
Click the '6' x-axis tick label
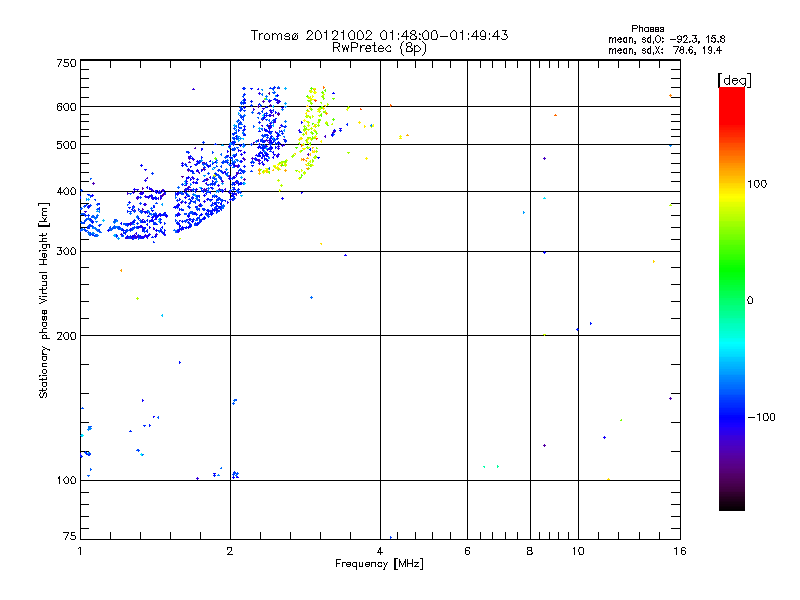(x=467, y=551)
